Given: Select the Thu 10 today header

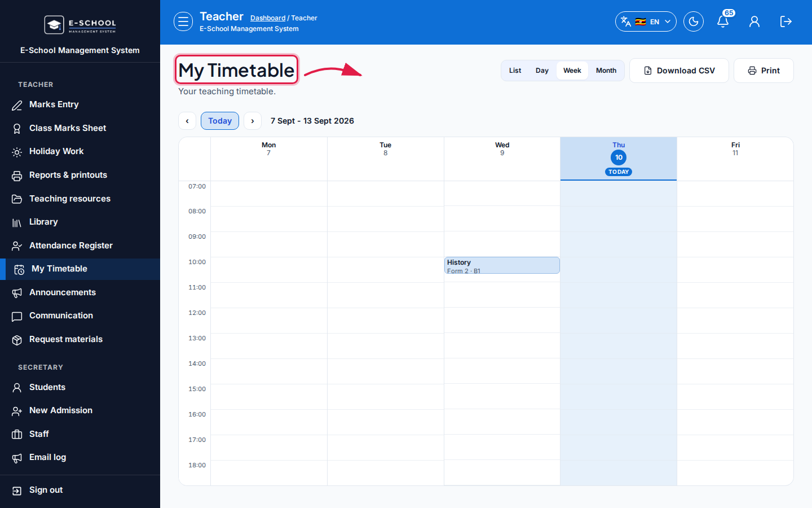Looking at the screenshot, I should tap(619, 159).
